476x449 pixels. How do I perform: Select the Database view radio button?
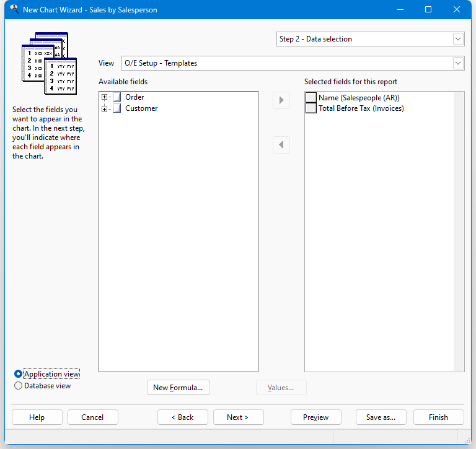coord(18,386)
